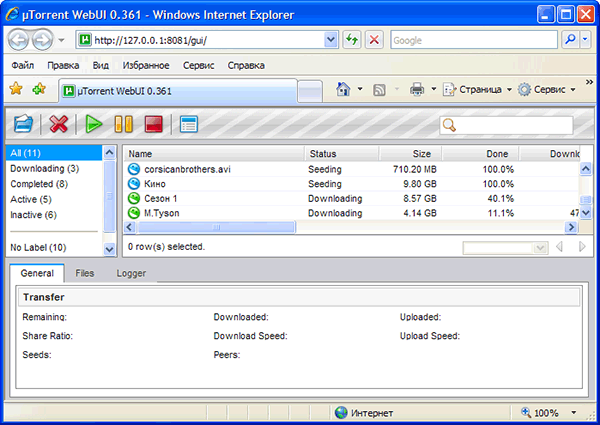Viewport: 600px width, 425px height.
Task: Select All (11) category
Action: [54, 153]
